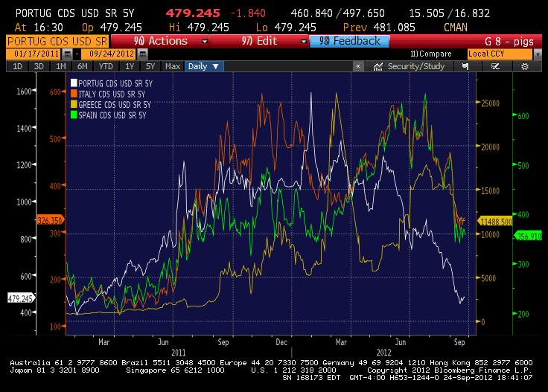This screenshot has height=392, width=548.
Task: Click the double-chevron collapse toolbar icon
Action: [x=358, y=66]
